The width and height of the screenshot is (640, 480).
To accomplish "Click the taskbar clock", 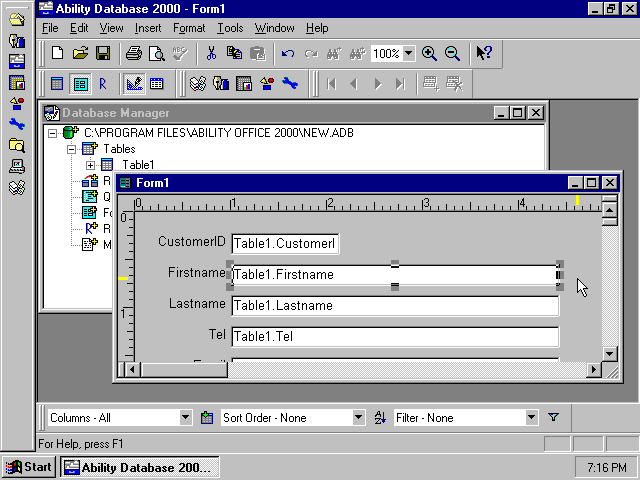I will point(607,467).
